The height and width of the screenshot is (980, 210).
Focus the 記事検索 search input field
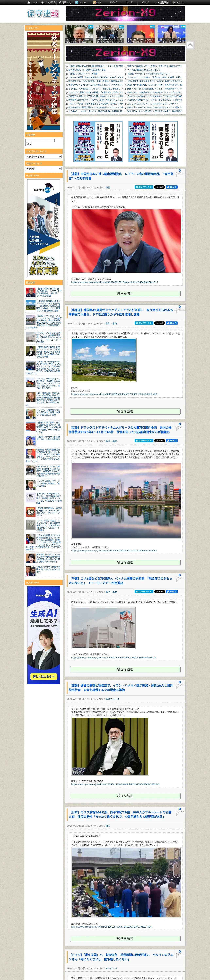coord(40,140)
